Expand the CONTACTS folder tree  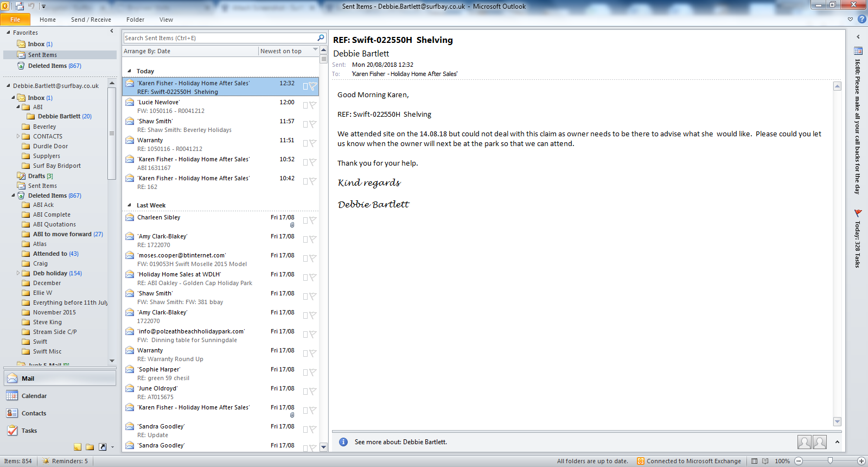[x=18, y=136]
